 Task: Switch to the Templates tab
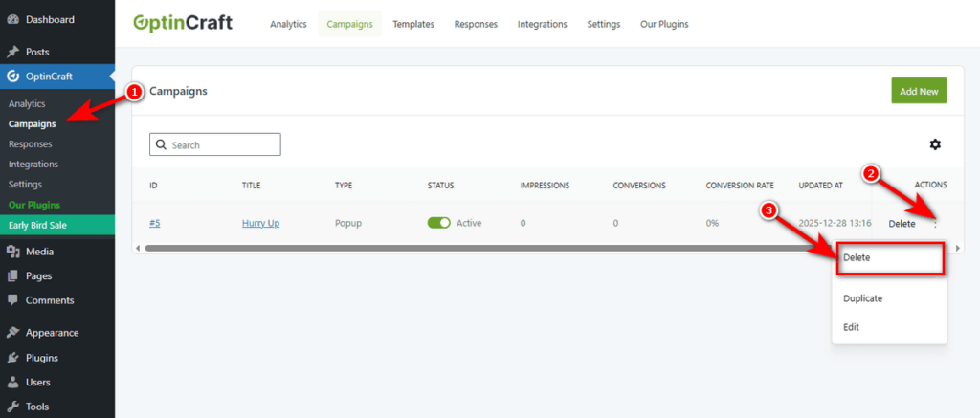click(412, 24)
